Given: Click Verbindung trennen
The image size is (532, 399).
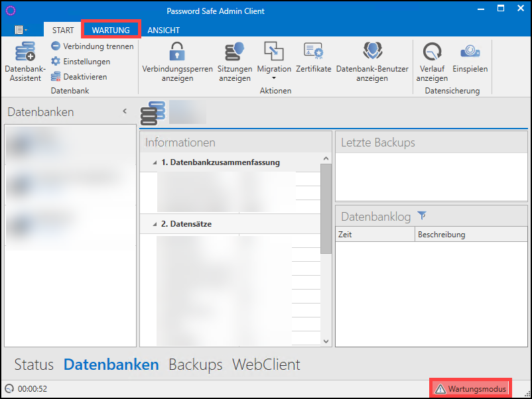Looking at the screenshot, I should click(92, 46).
